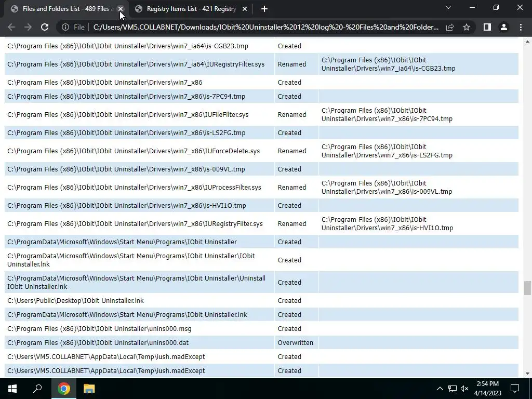Click the scrollbar down arrow
Screen dimensions: 532x399
click(527, 374)
